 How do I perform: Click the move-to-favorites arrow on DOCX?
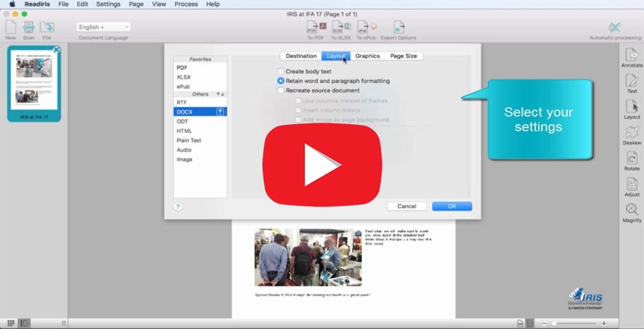point(221,112)
